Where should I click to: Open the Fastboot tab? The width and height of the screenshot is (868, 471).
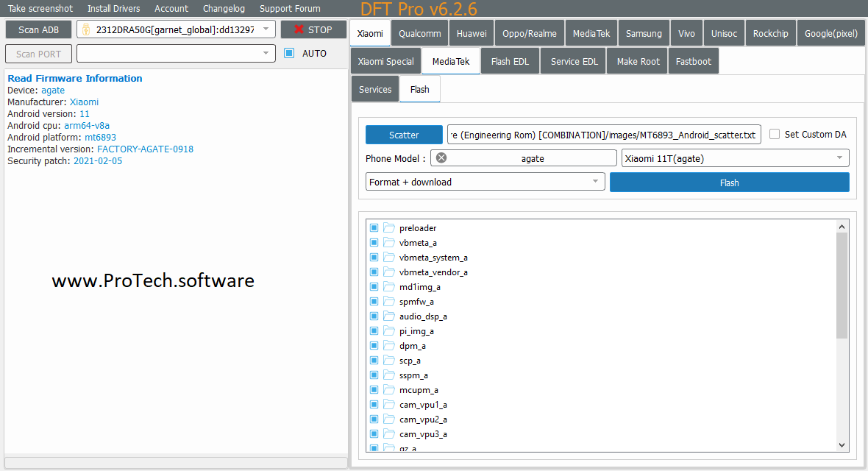693,62
